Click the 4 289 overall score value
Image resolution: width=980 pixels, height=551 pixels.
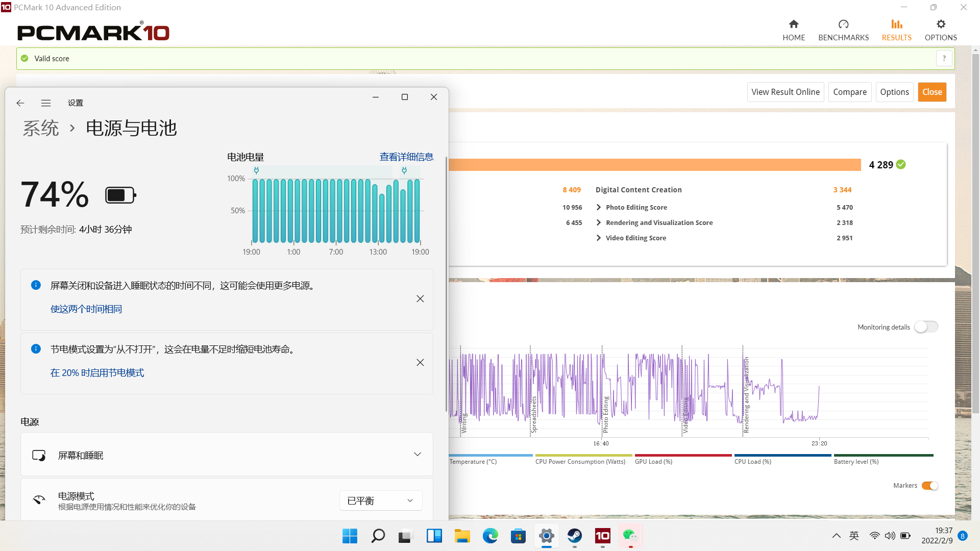pos(881,165)
